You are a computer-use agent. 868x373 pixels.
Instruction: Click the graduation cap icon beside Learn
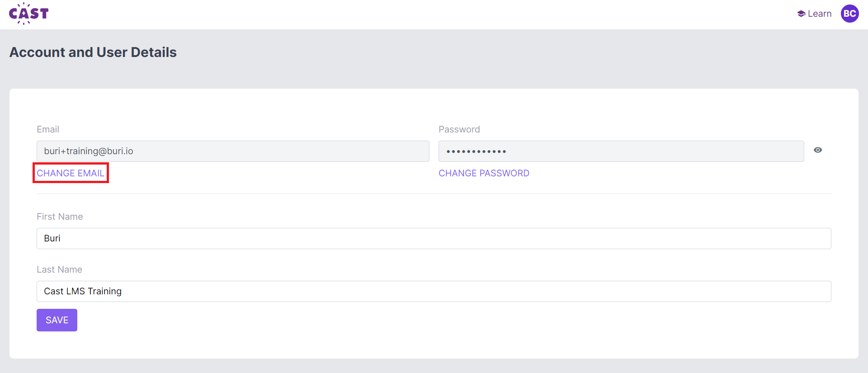(x=801, y=14)
